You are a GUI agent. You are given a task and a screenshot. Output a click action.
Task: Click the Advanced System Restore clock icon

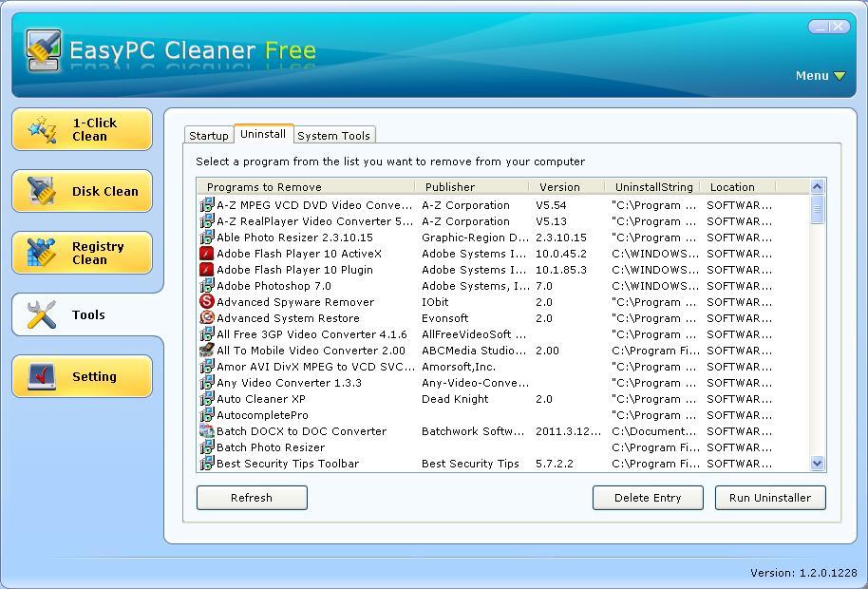point(208,318)
